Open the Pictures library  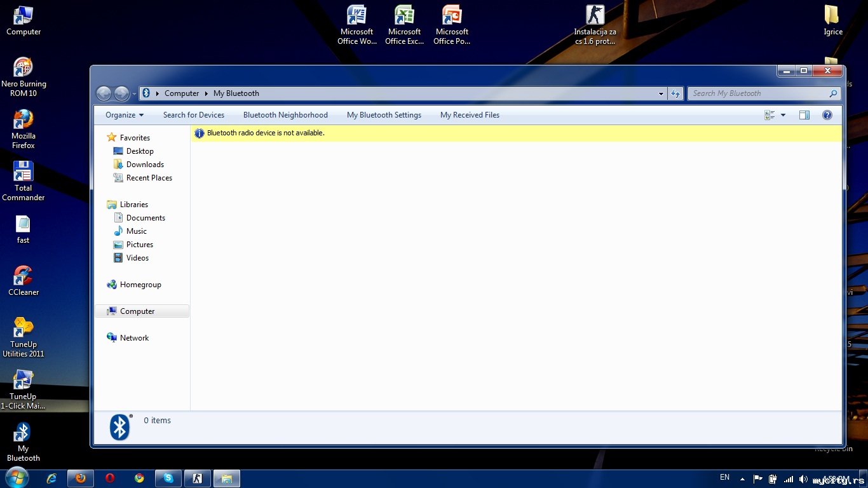pyautogui.click(x=140, y=245)
